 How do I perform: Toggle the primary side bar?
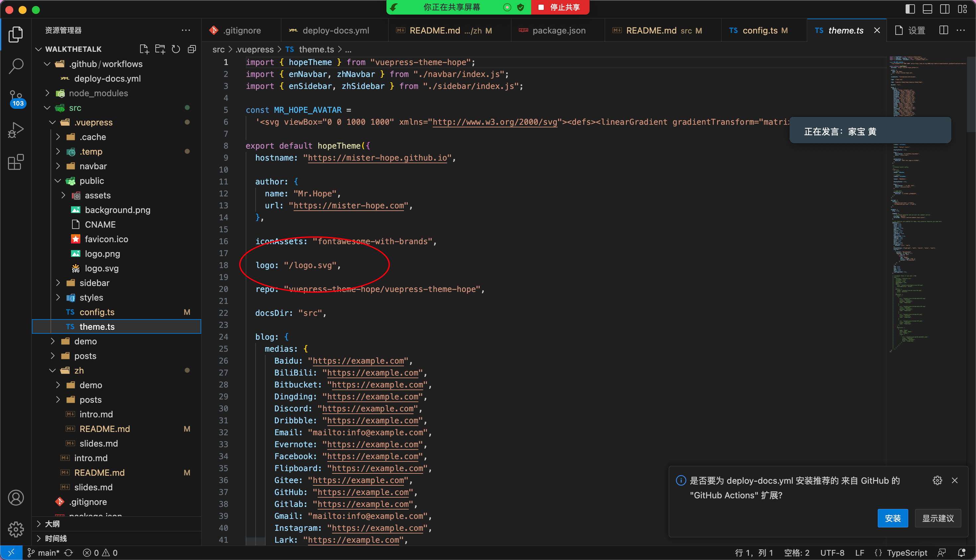tap(910, 9)
